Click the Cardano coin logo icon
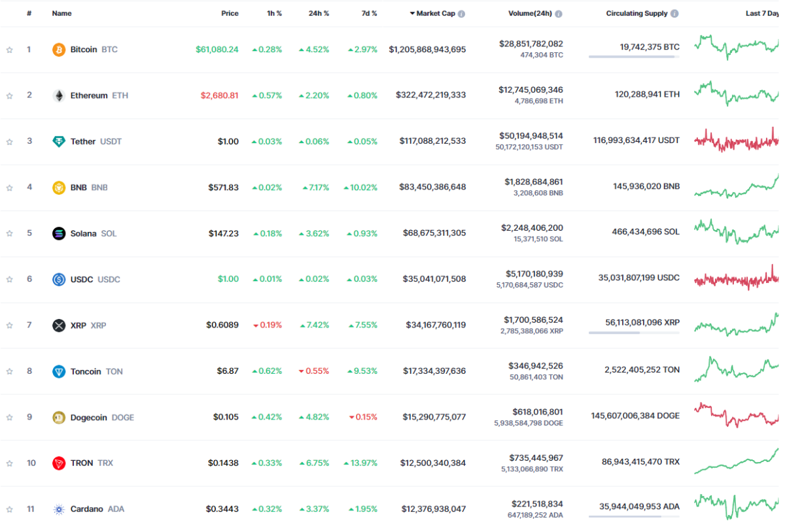785x532 pixels. [x=59, y=509]
